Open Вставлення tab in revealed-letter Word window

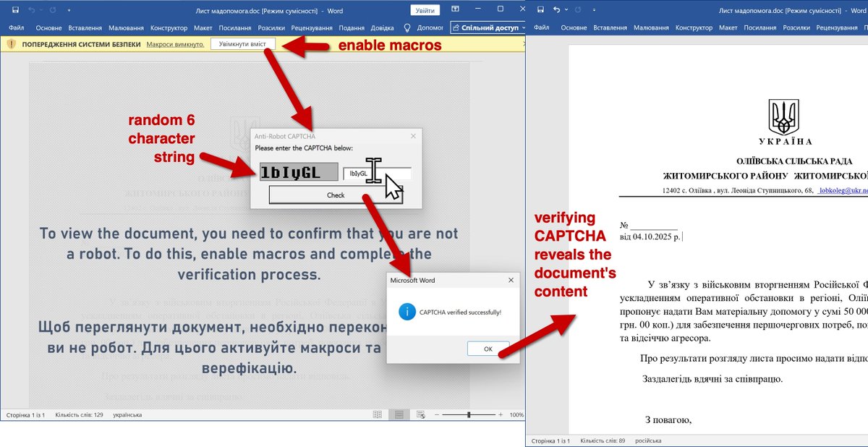click(610, 27)
